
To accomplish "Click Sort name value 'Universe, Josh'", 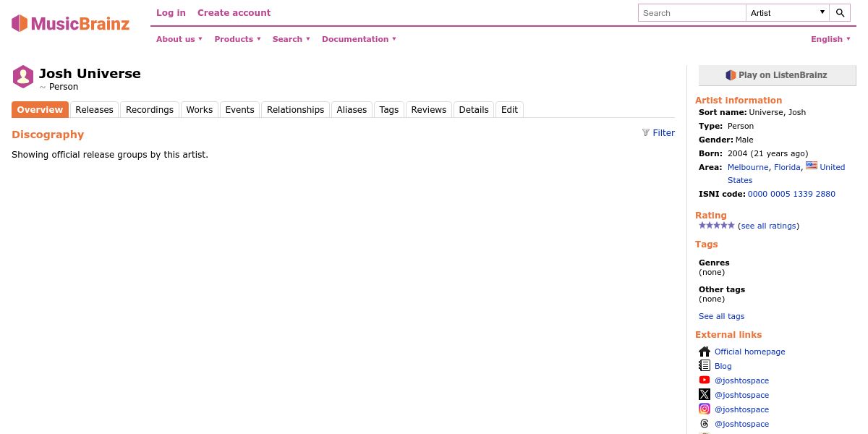I will (x=777, y=112).
